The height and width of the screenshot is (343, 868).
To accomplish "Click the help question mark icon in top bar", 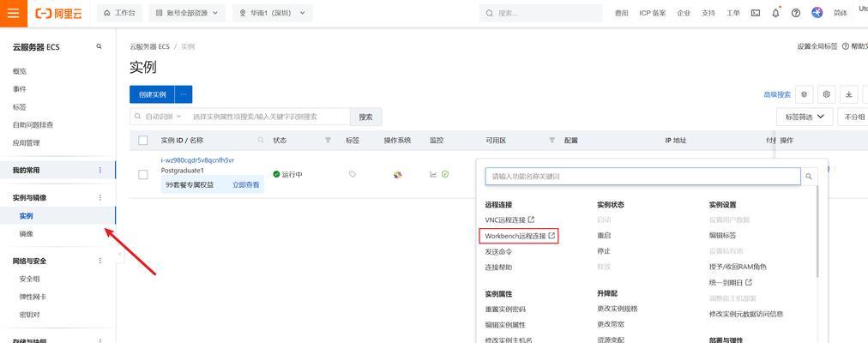I will (x=795, y=13).
